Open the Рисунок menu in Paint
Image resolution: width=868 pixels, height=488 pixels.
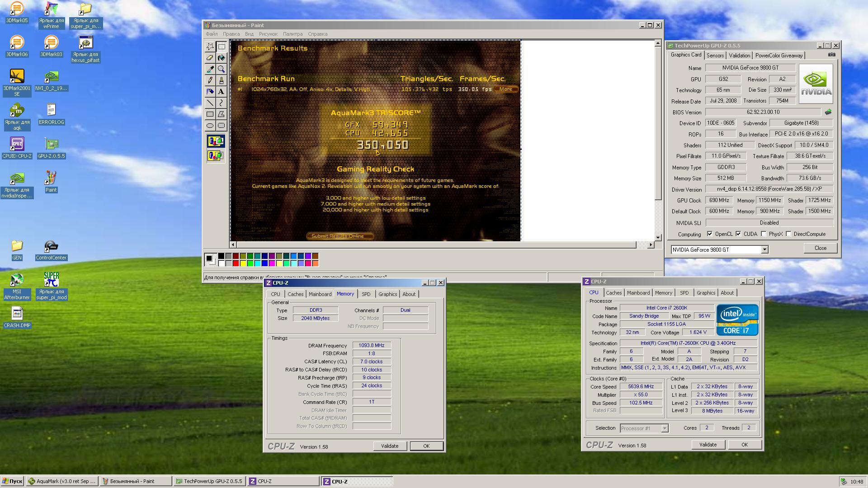tap(268, 34)
